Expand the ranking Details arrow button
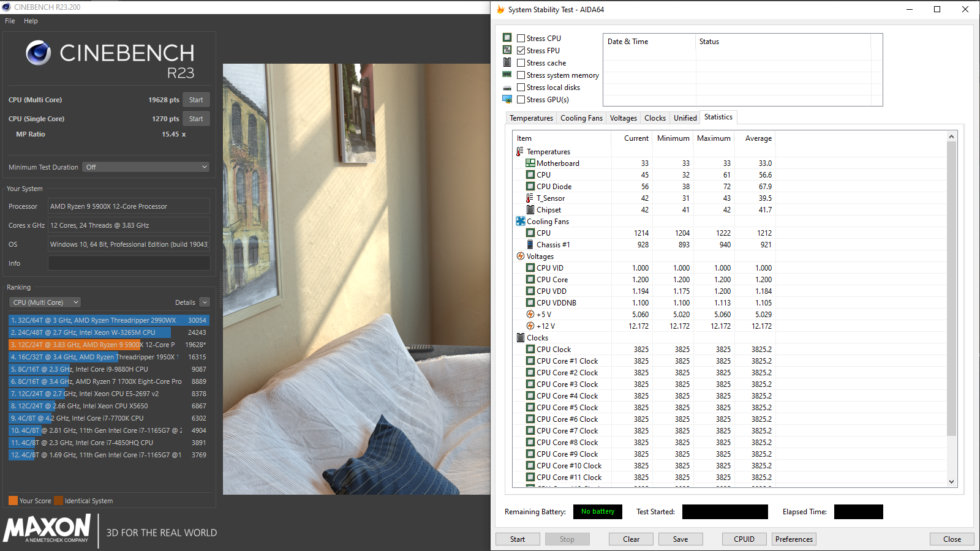 click(205, 302)
